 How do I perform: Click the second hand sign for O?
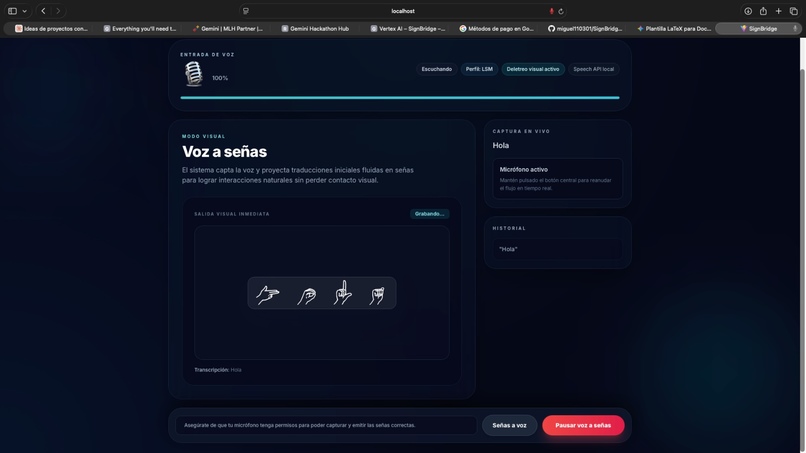(307, 296)
